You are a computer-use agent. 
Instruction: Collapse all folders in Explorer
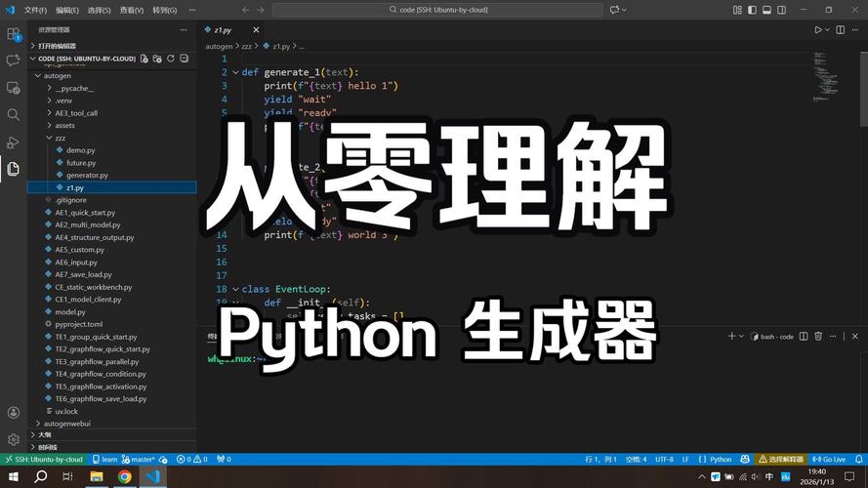185,59
